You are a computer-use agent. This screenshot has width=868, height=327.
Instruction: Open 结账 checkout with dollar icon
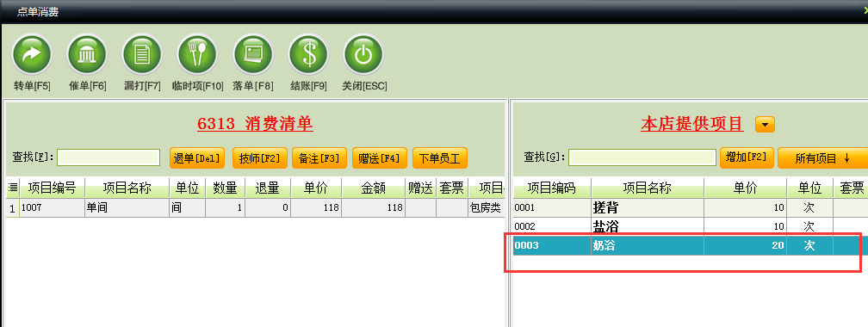(x=308, y=55)
